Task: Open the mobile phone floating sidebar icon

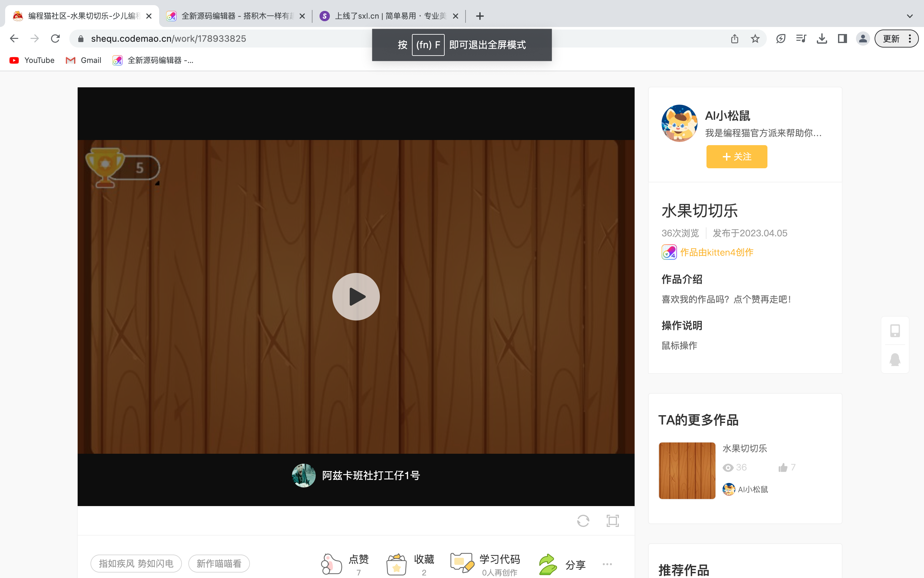Action: pyautogui.click(x=895, y=330)
